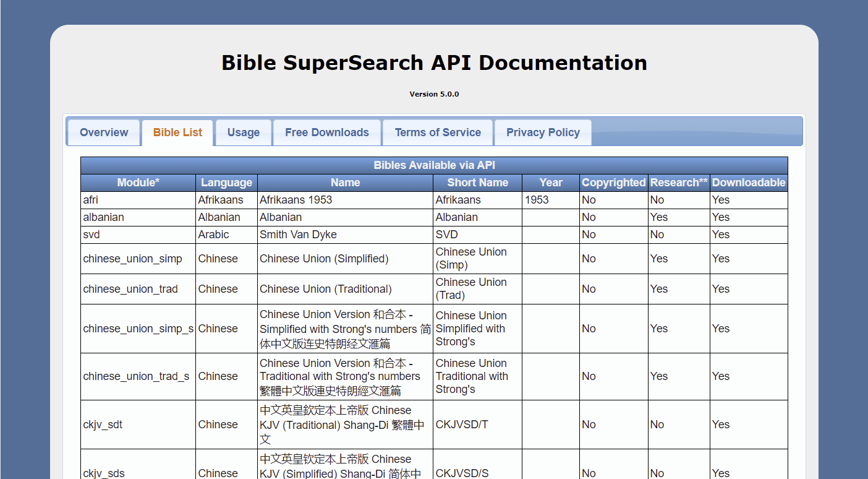
Task: Click the svd module cell
Action: click(138, 235)
